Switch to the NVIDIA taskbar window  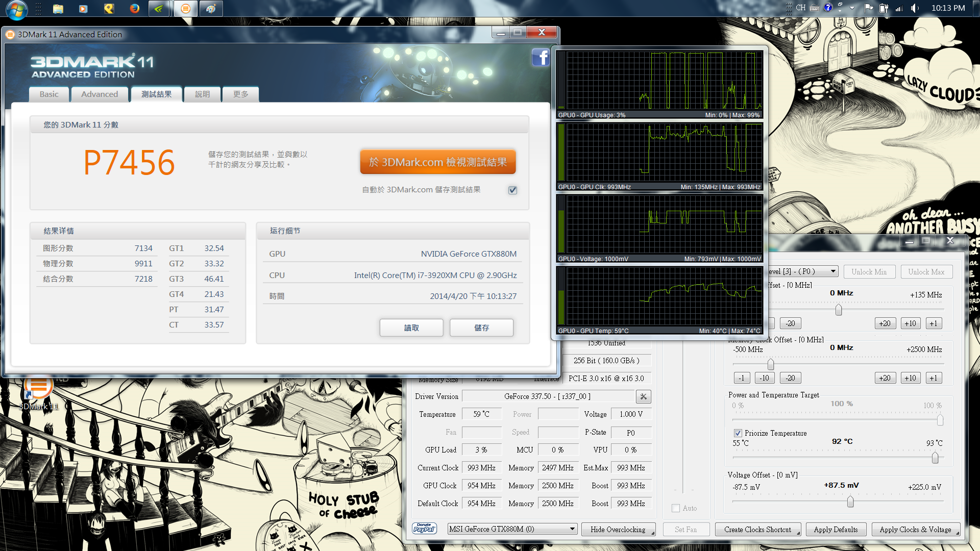[159, 9]
